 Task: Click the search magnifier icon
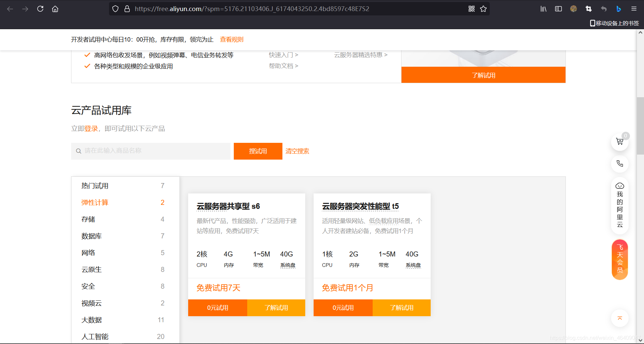click(78, 151)
